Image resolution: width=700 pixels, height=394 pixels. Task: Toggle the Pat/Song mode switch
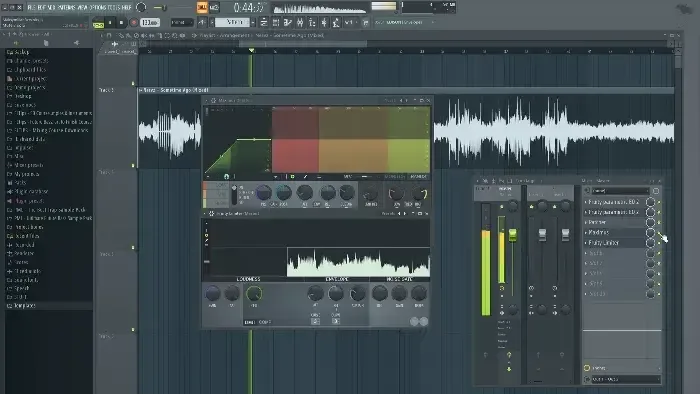98,23
